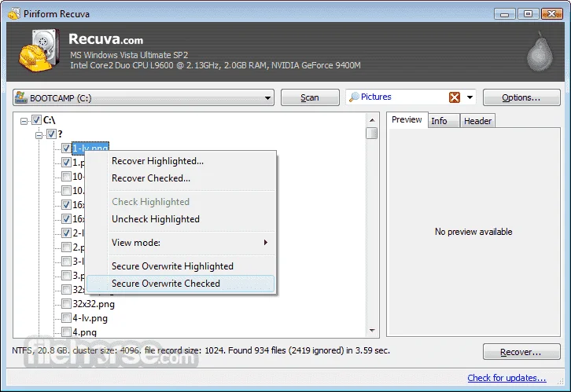Select the 4.png file row

[x=84, y=332]
